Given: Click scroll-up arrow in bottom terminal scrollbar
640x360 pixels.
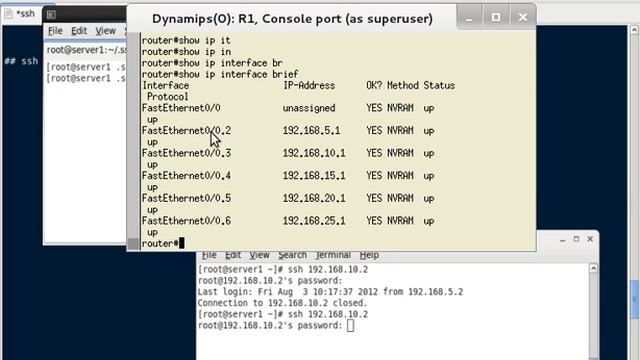Looking at the screenshot, I should (593, 269).
